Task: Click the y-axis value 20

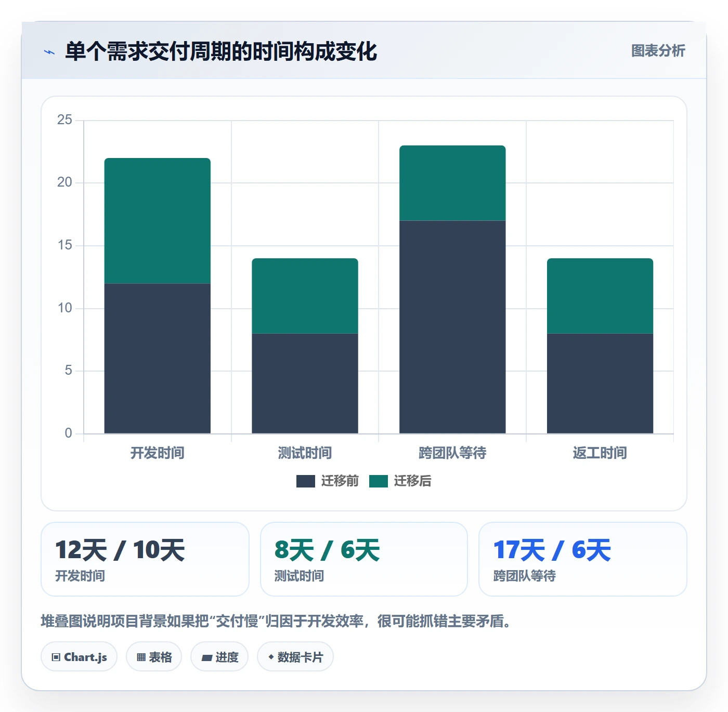Action: pyautogui.click(x=64, y=182)
